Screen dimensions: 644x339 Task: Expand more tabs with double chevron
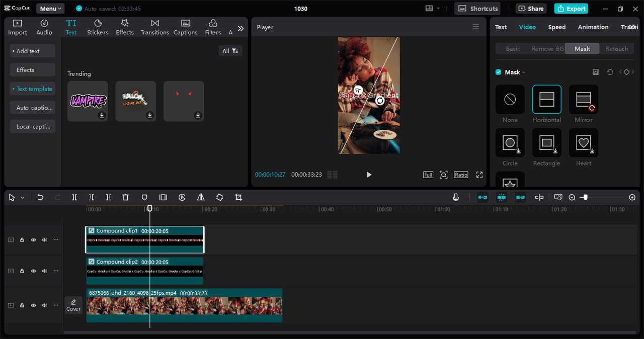240,29
